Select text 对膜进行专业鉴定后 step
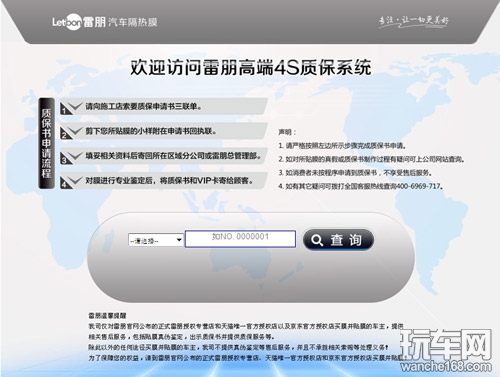This screenshot has width=500, height=377. coord(169,181)
